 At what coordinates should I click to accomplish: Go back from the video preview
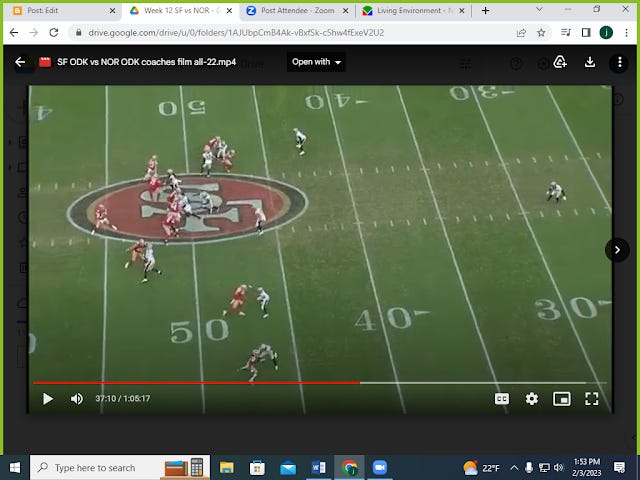[20, 62]
